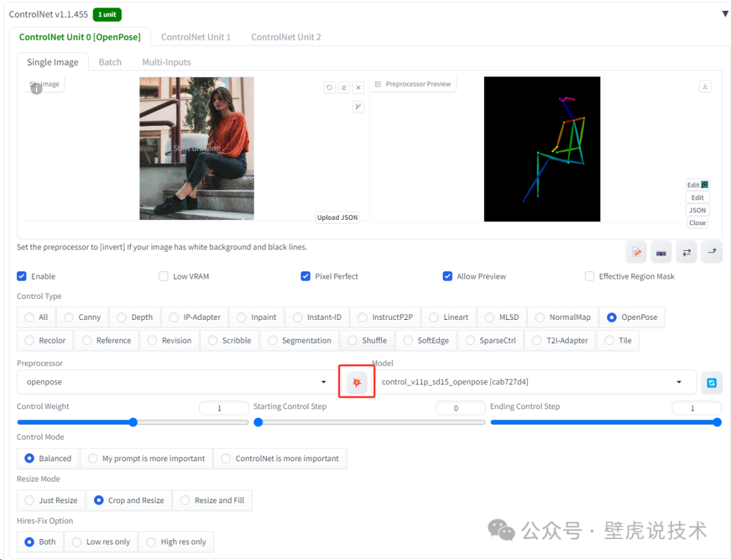Select the NormalMap control type

click(562, 317)
